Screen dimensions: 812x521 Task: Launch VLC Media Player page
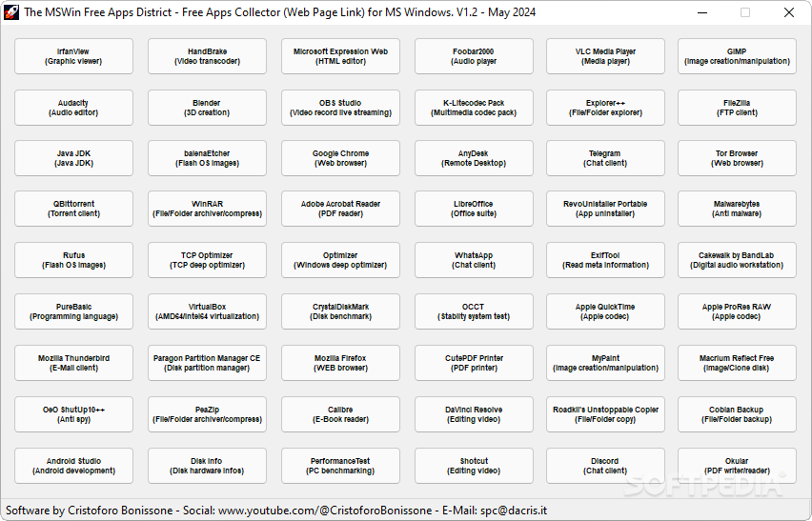605,56
